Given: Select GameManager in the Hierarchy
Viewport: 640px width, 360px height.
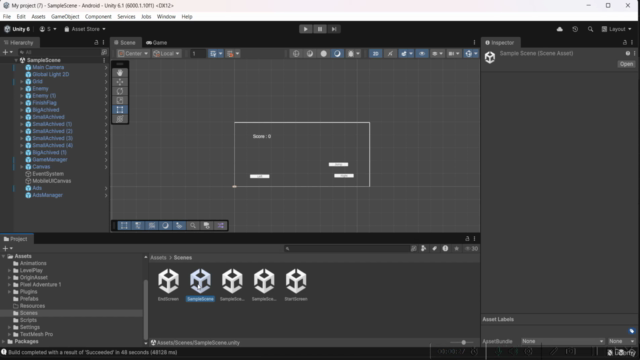Looking at the screenshot, I should [x=50, y=160].
